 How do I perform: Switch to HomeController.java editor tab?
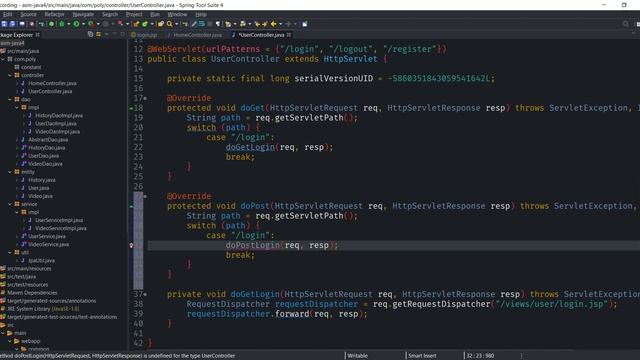pos(195,35)
